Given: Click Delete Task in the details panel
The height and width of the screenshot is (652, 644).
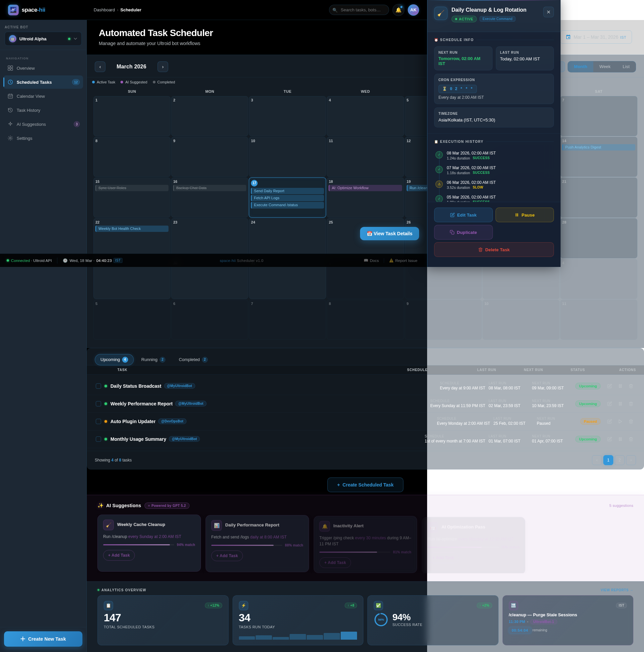Looking at the screenshot, I should [x=494, y=249].
